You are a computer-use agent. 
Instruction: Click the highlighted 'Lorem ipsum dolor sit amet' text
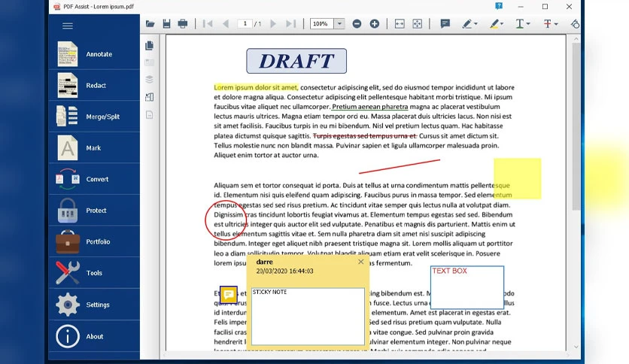pyautogui.click(x=256, y=87)
